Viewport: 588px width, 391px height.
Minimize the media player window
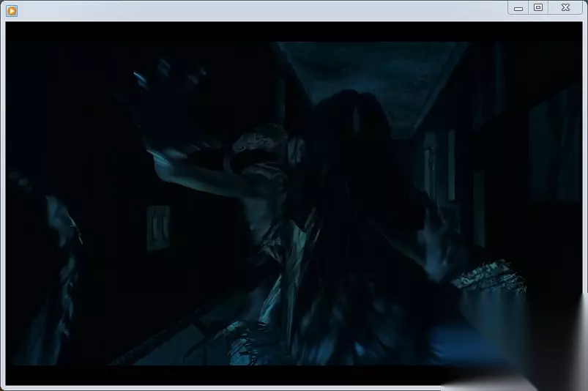click(x=518, y=8)
